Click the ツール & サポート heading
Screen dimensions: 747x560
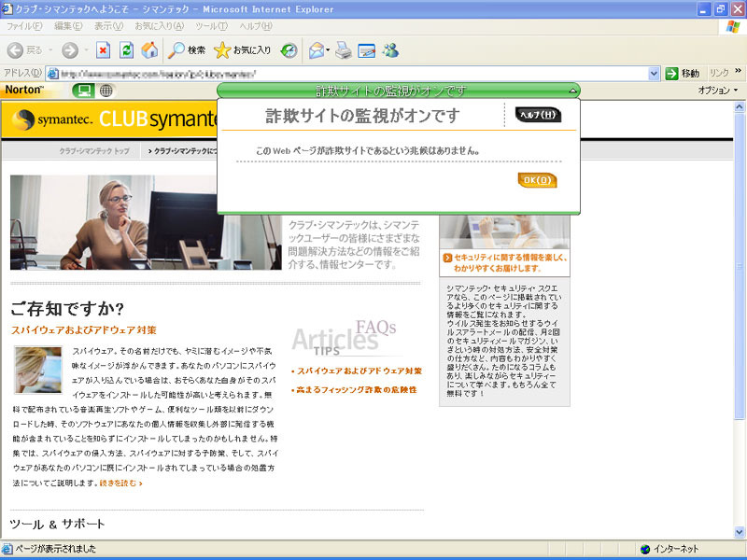[x=57, y=525]
